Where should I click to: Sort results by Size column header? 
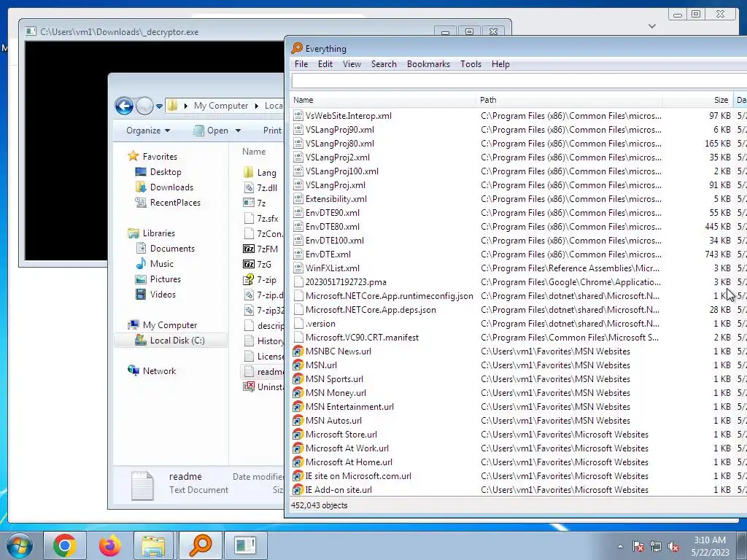point(697,100)
